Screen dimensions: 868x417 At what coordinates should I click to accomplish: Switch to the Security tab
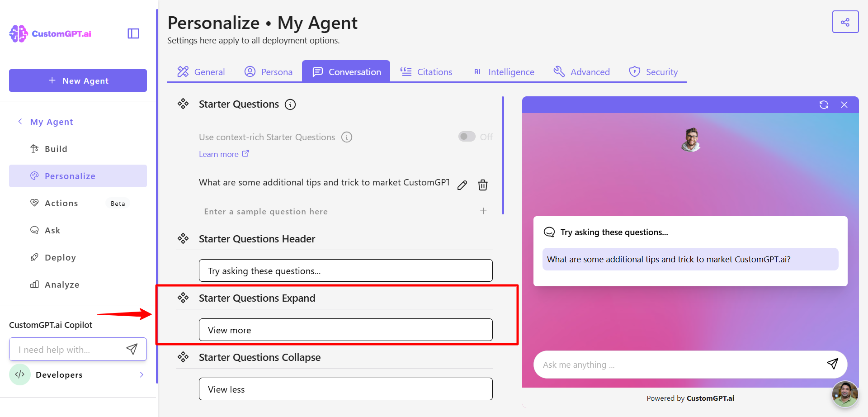point(653,71)
